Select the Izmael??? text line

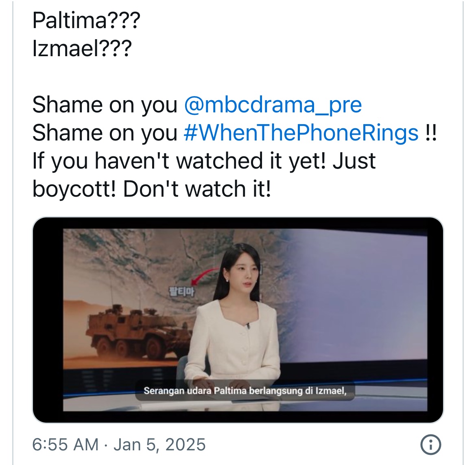(x=82, y=48)
